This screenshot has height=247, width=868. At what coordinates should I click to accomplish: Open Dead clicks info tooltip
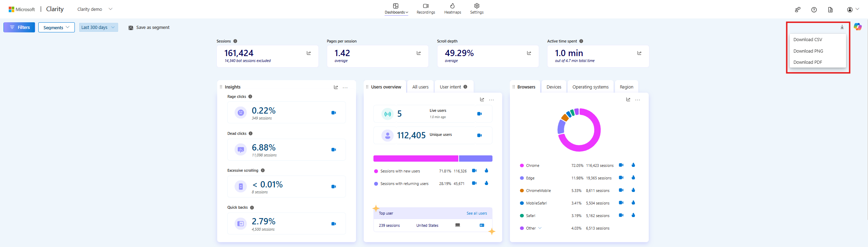click(x=251, y=133)
